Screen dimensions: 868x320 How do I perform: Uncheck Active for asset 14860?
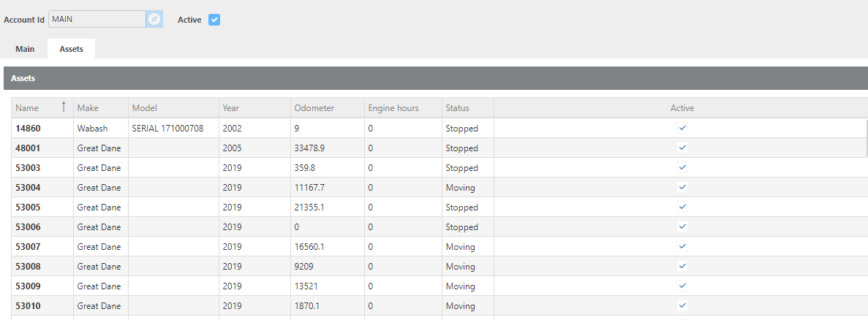click(x=682, y=128)
